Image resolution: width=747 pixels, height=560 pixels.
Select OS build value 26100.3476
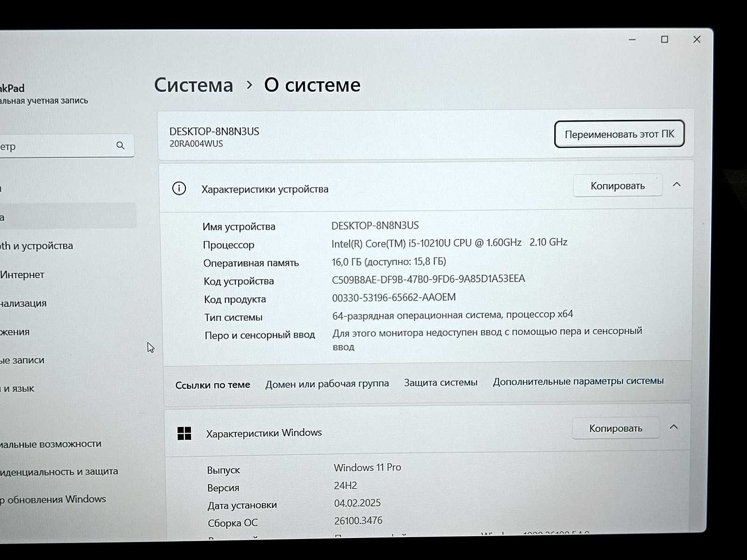[358, 520]
